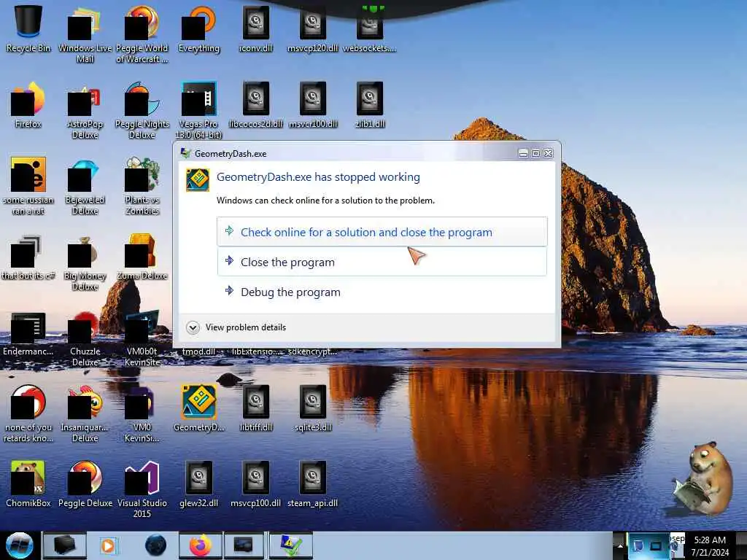Select the msvcr100.dll file icon
Screen dimensions: 747x560
pos(312,105)
